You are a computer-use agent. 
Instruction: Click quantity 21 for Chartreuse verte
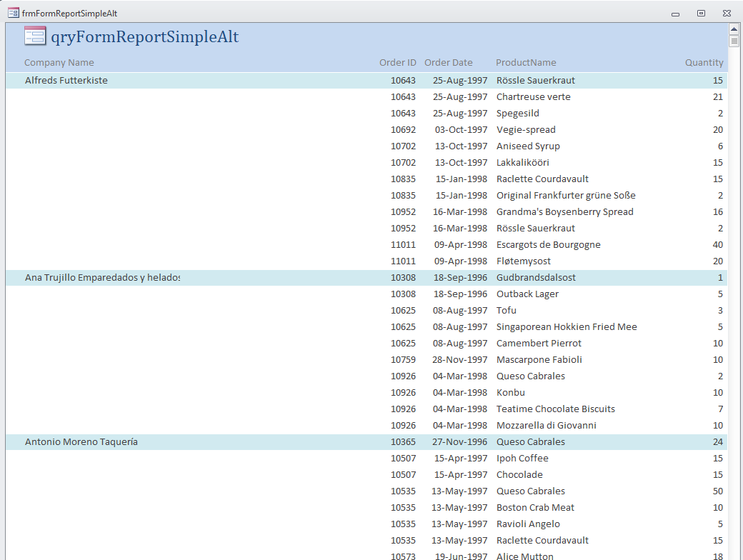tap(717, 96)
